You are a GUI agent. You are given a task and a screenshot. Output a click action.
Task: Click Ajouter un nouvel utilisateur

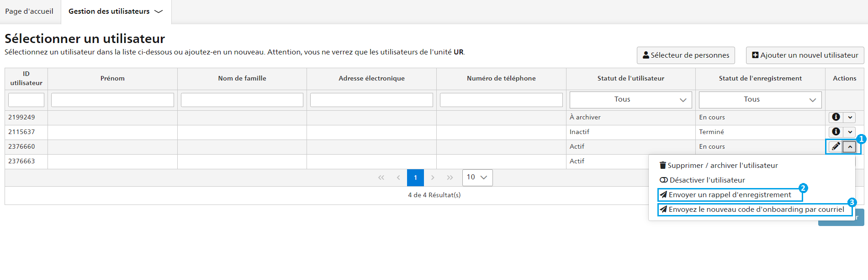coord(805,55)
